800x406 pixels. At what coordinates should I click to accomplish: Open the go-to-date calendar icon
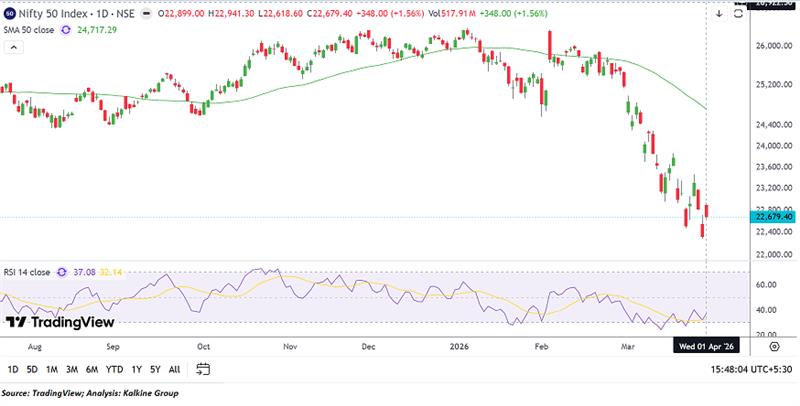click(x=203, y=369)
